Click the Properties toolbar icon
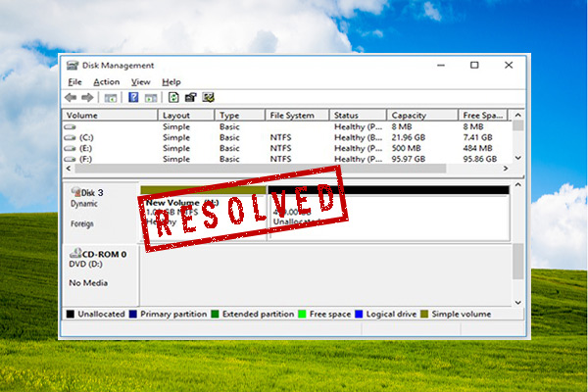 190,98
